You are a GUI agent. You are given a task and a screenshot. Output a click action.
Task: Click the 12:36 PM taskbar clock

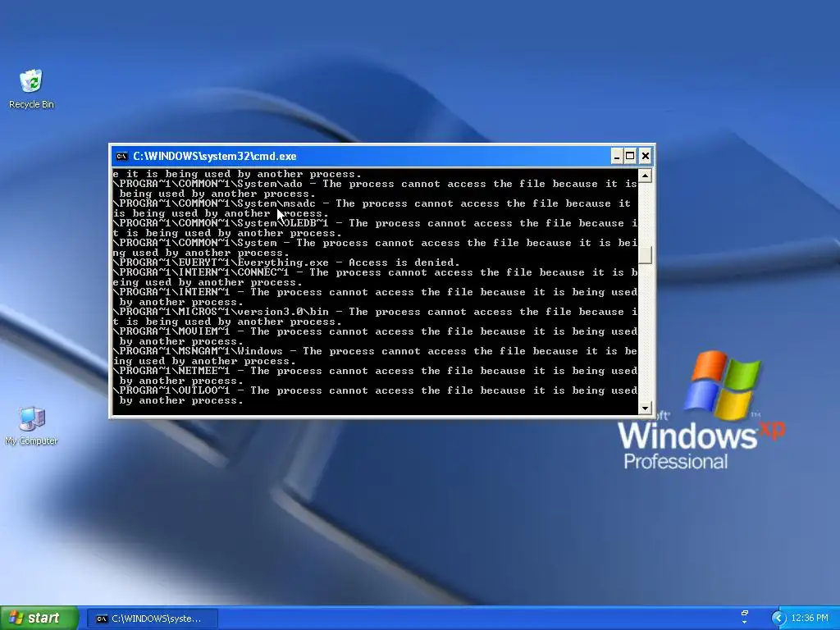click(x=810, y=619)
